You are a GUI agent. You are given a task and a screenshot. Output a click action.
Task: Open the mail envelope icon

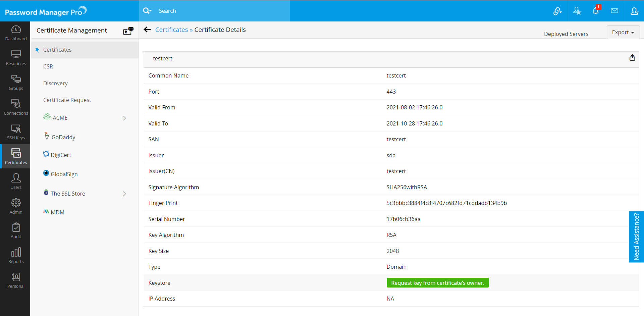[x=614, y=11]
